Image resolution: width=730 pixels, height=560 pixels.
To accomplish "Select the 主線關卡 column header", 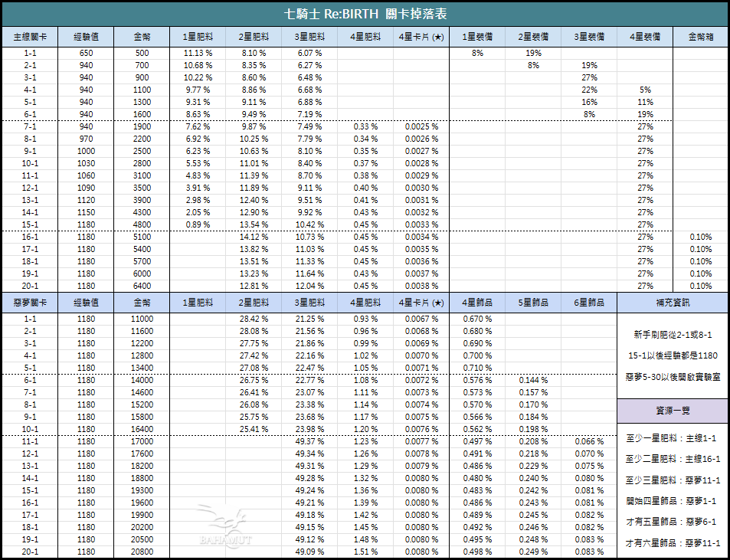I will [30, 37].
